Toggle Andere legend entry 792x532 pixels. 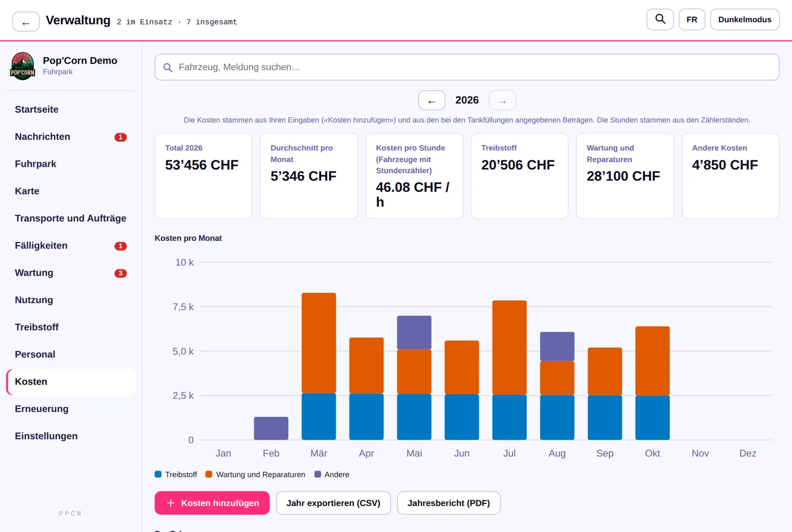click(x=332, y=475)
